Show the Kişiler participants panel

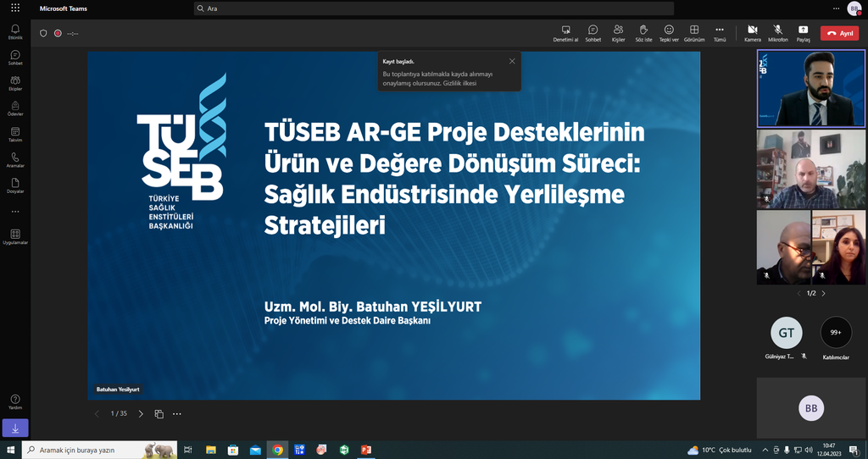[x=618, y=33]
